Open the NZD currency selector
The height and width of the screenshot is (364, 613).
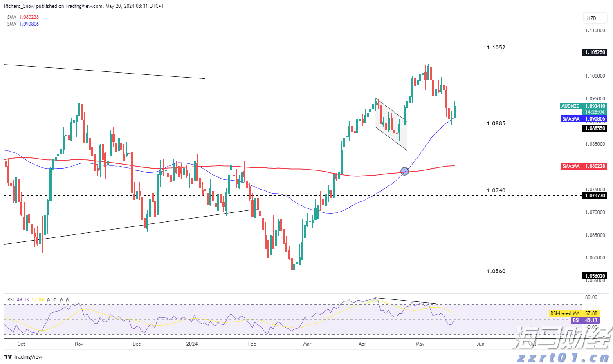click(x=591, y=18)
